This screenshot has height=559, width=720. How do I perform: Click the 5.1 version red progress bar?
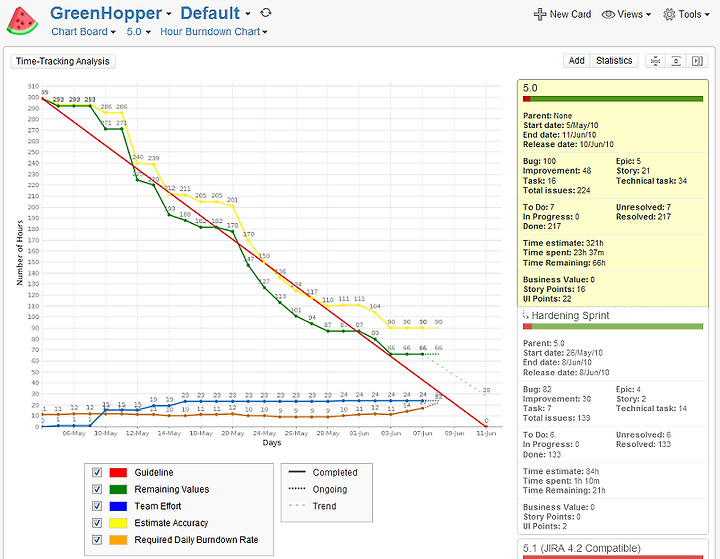point(613,557)
